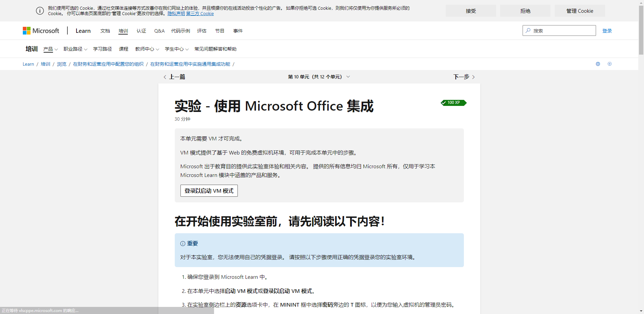The width and height of the screenshot is (644, 314).
Task: Go to the Learn home link in header
Action: [x=83, y=31]
